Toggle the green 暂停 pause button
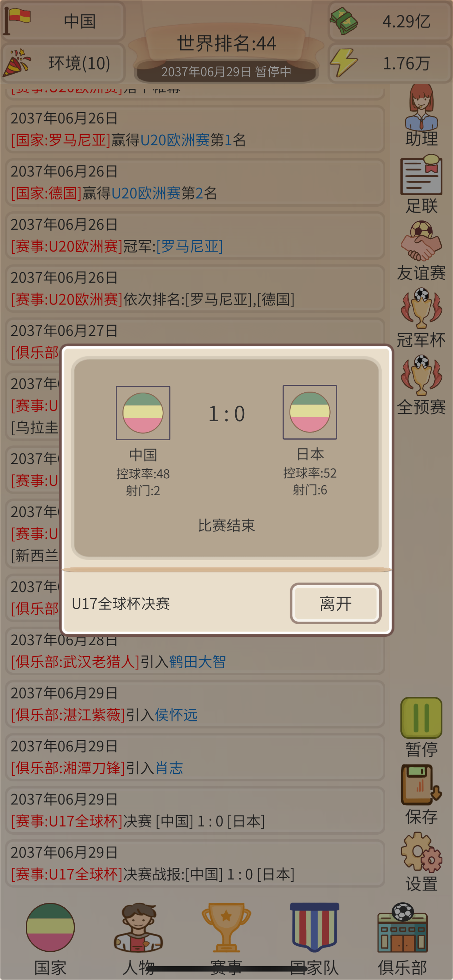 (x=421, y=727)
